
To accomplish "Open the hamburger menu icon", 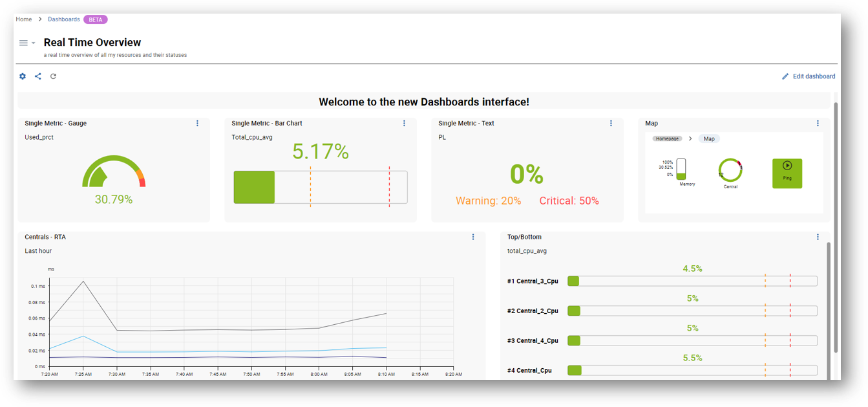I will 24,43.
